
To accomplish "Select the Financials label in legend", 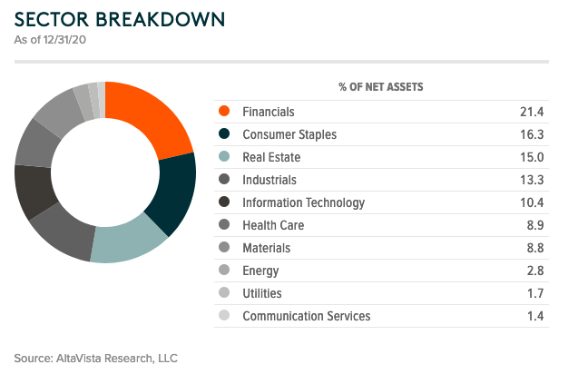I will [269, 112].
